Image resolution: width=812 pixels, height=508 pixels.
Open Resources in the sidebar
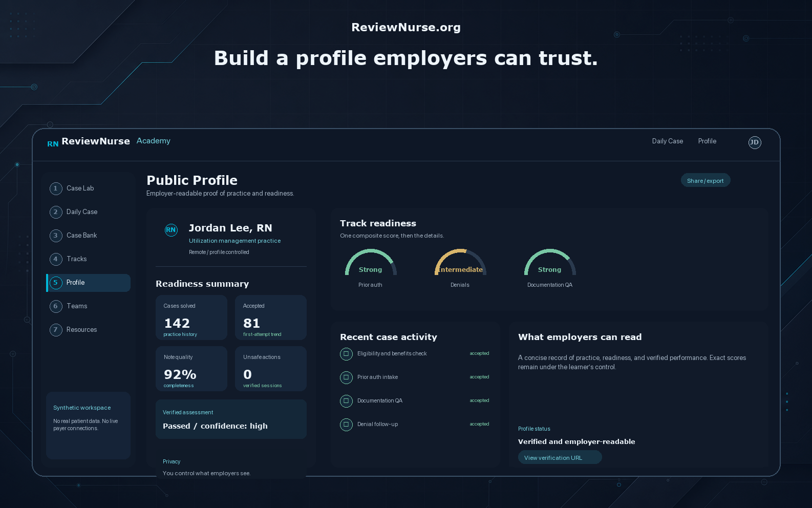88,330
